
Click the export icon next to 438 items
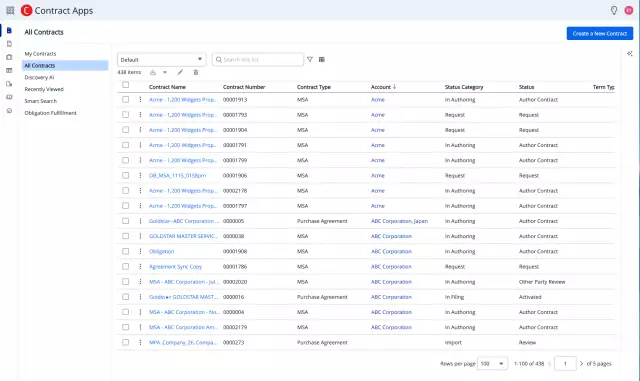pyautogui.click(x=153, y=72)
